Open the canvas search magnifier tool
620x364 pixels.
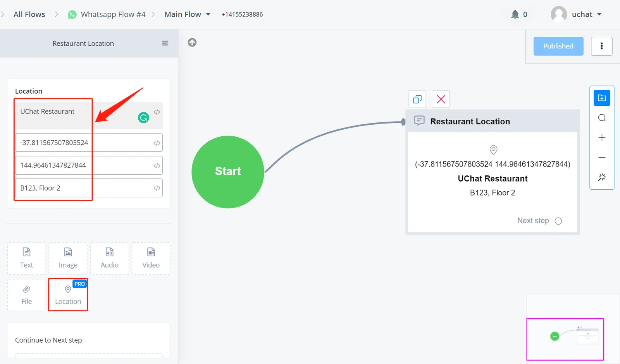602,118
